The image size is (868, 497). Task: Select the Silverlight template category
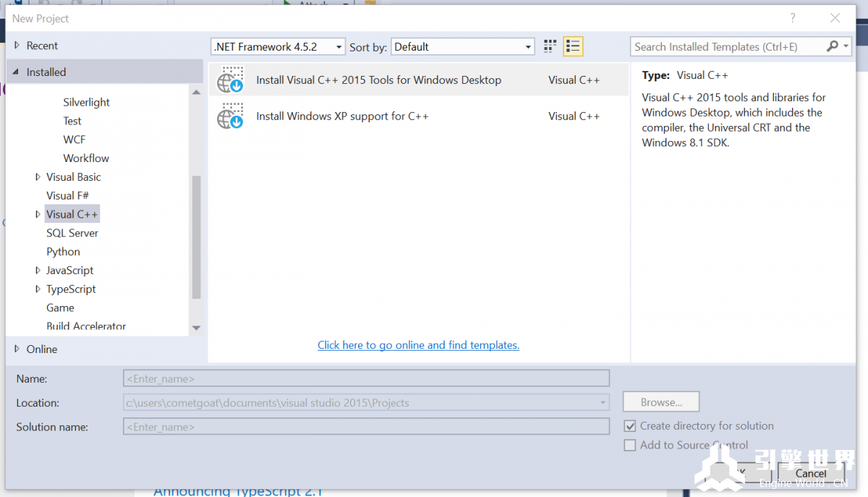(x=86, y=102)
